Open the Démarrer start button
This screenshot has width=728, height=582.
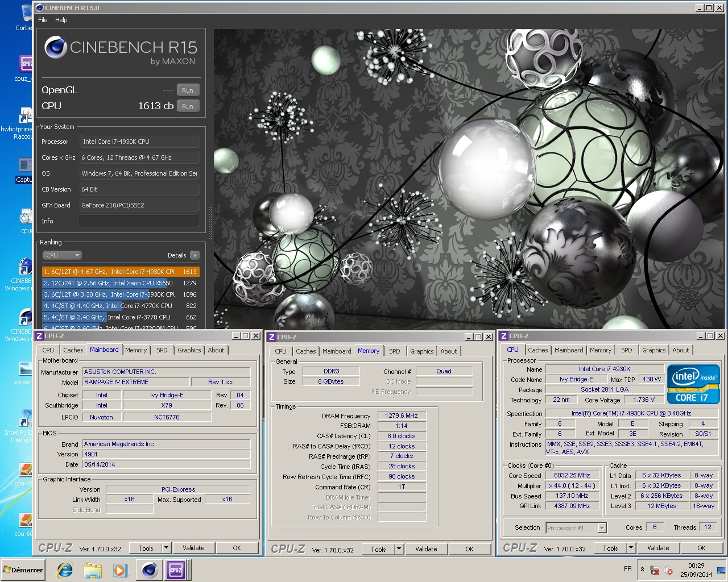click(x=23, y=570)
